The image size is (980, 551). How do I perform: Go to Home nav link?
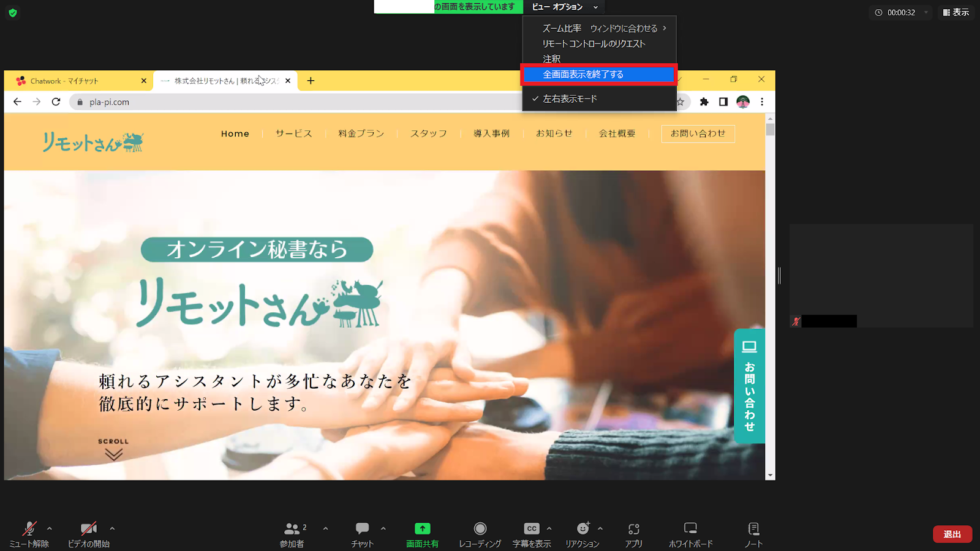(235, 133)
